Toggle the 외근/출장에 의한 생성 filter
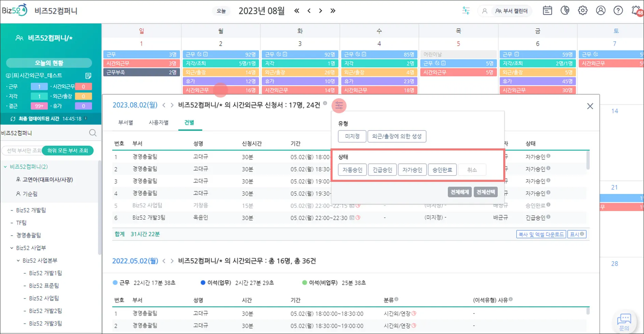 click(397, 136)
